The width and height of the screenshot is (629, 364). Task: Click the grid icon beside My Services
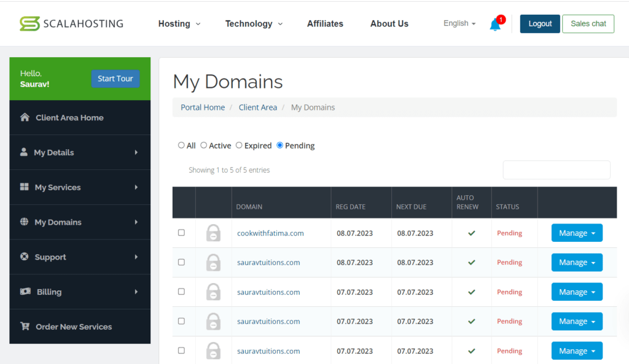coord(24,187)
